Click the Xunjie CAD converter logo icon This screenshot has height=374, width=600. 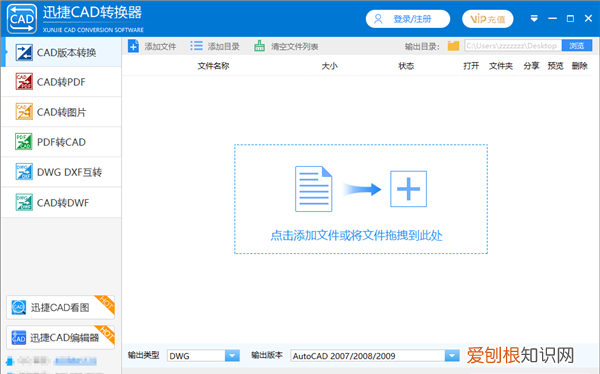pyautogui.click(x=22, y=18)
